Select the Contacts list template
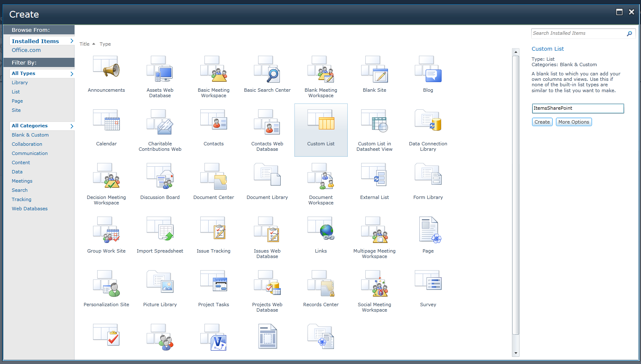Screen dimensions: 641x364 point(213,128)
